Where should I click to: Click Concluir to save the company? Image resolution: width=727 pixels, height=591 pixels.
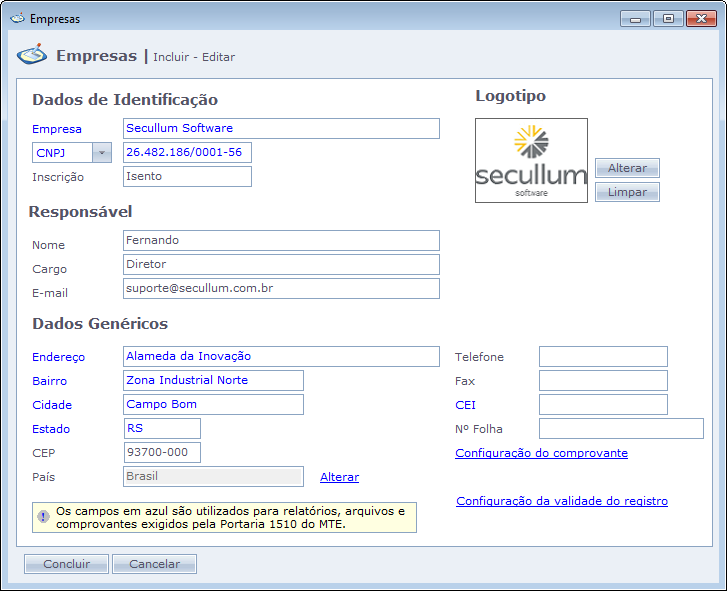(66, 564)
